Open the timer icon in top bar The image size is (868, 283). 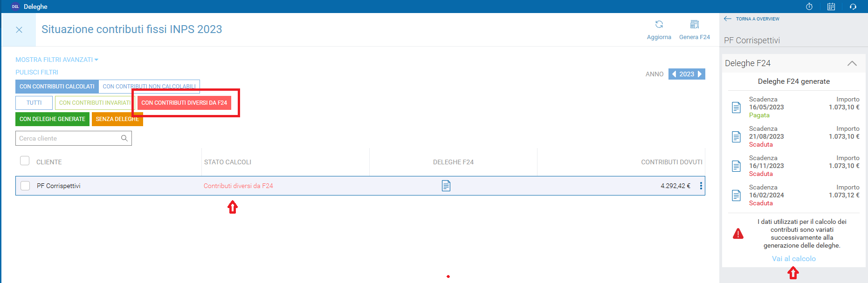click(x=809, y=7)
